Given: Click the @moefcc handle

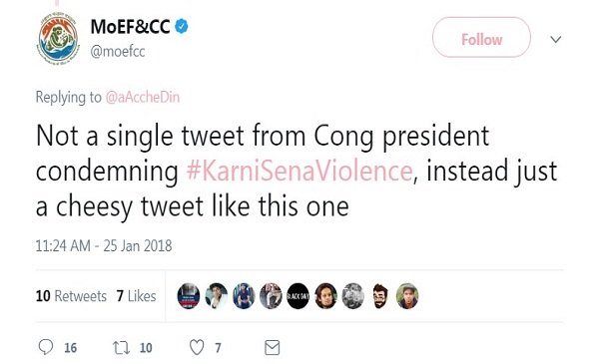Looking at the screenshot, I should [x=118, y=52].
